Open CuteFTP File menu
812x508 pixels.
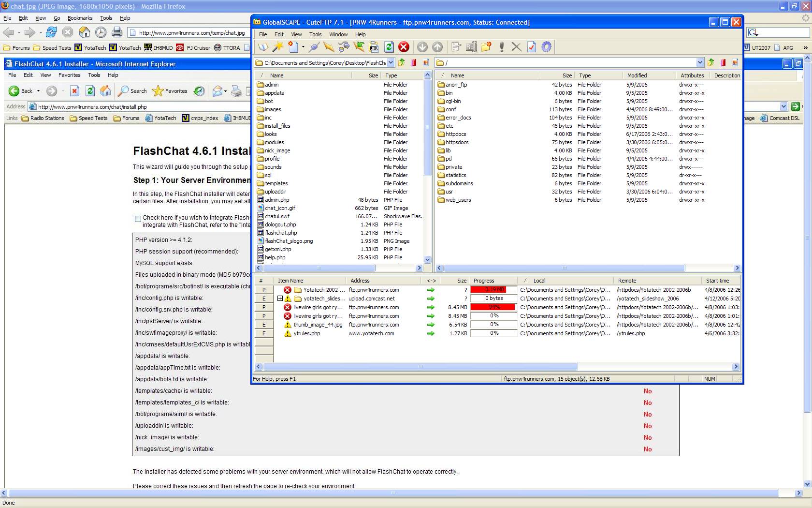tap(263, 34)
